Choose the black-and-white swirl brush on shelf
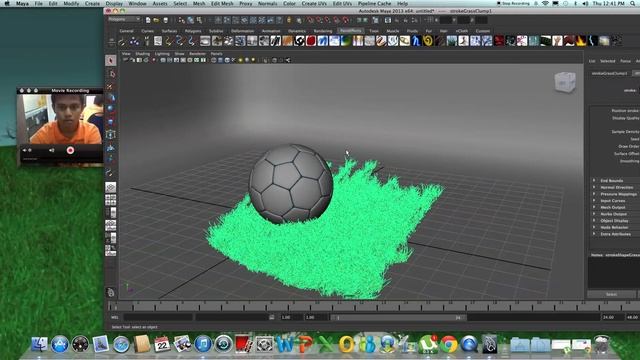This screenshot has height=360, width=640. 299,41
